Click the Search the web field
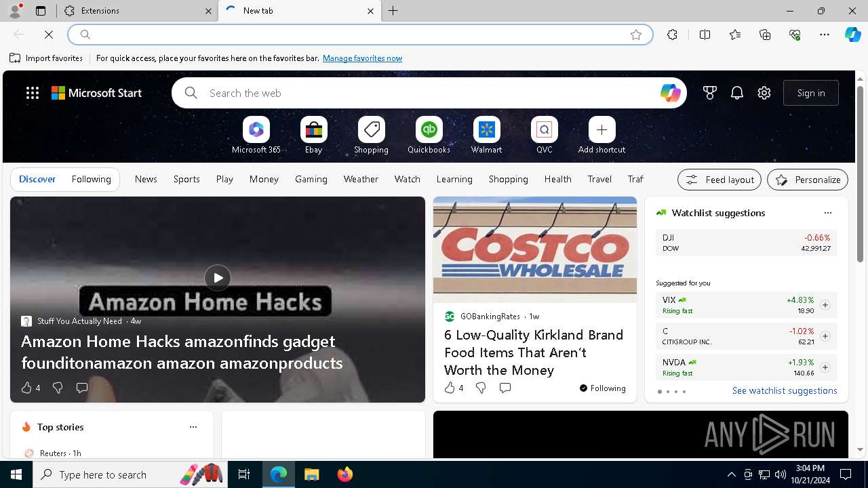Screen dimensions: 868x488 (x=429, y=93)
